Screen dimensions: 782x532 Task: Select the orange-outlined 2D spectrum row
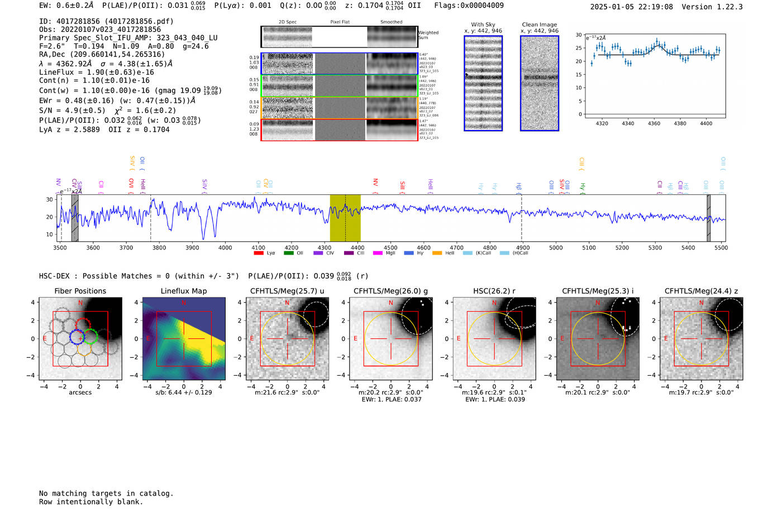339,108
